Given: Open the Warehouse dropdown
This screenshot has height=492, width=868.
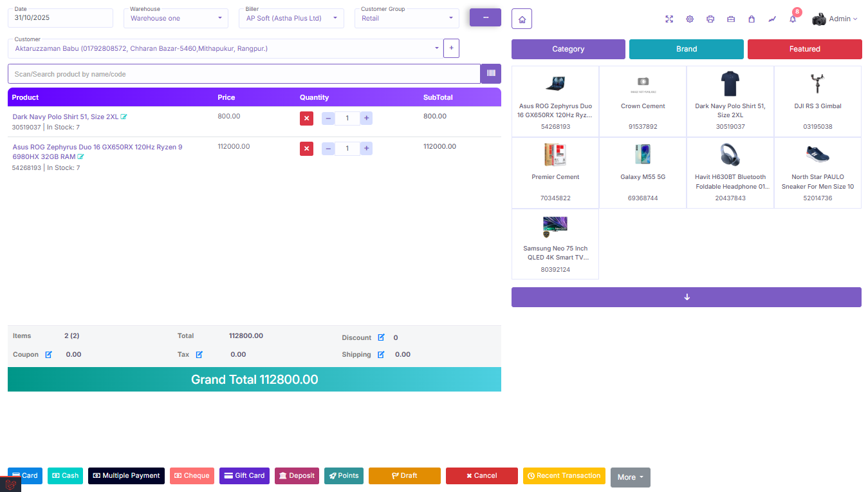Looking at the screenshot, I should tap(176, 18).
